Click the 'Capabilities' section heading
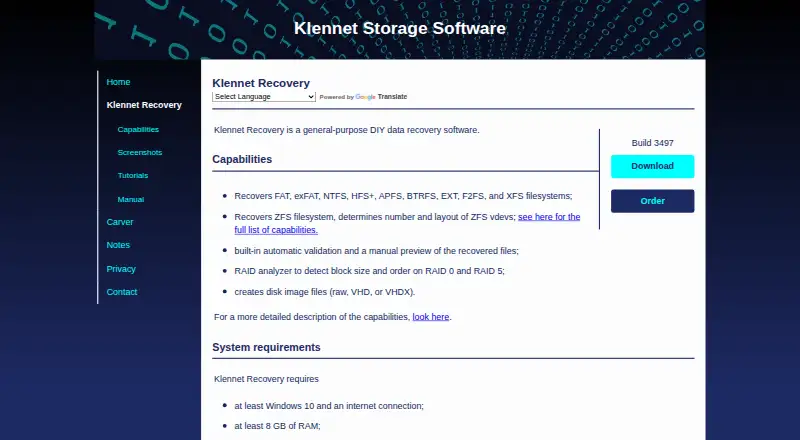Viewport: 800px width, 440px height. [242, 159]
